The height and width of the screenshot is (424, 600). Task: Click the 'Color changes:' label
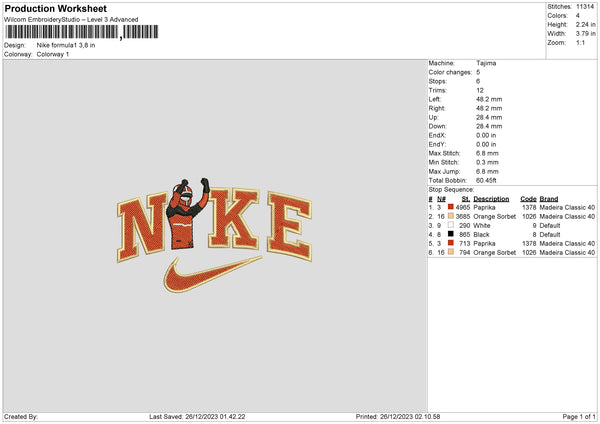point(450,72)
